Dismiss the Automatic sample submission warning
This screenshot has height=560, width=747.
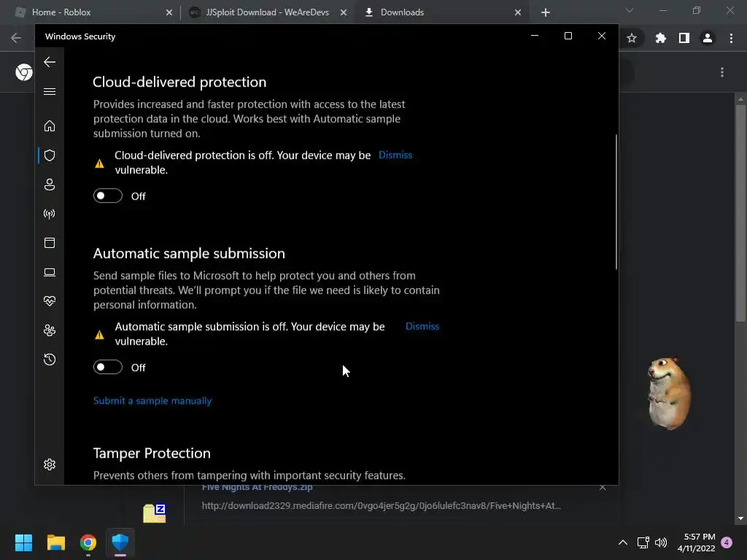click(x=422, y=327)
